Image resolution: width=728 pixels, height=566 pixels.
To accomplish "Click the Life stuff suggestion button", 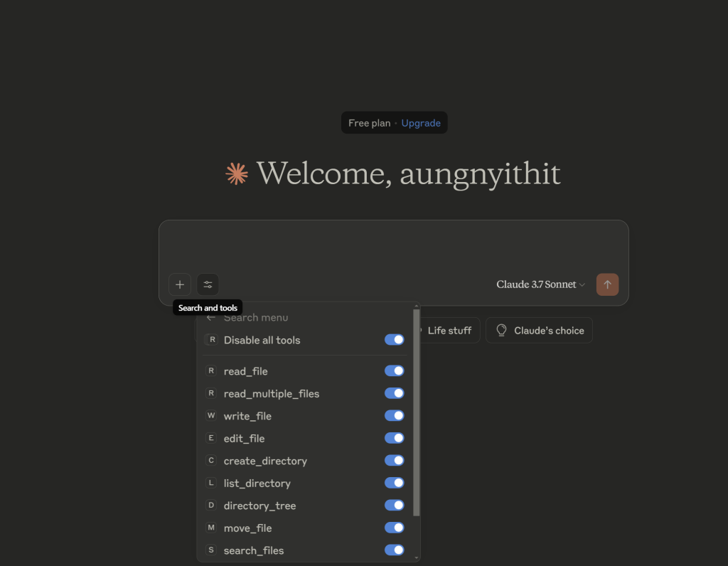I will 448,330.
